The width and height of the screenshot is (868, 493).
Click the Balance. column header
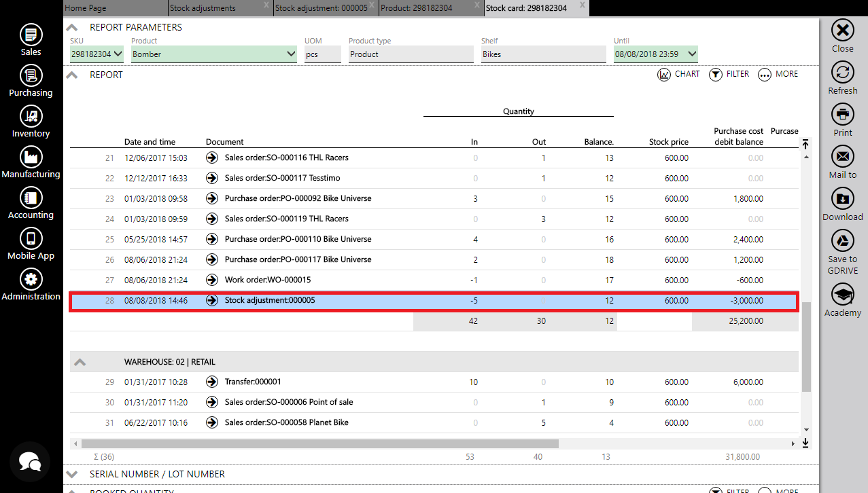[599, 142]
